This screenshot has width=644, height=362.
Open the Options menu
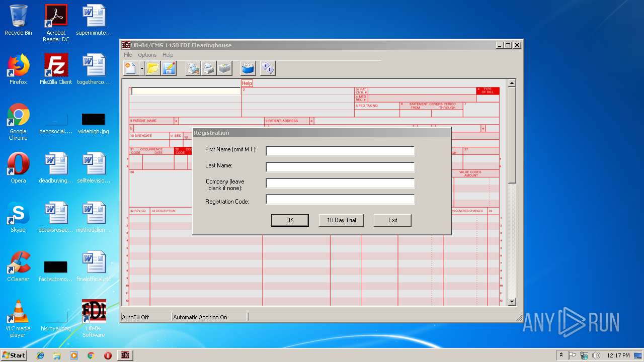(147, 55)
